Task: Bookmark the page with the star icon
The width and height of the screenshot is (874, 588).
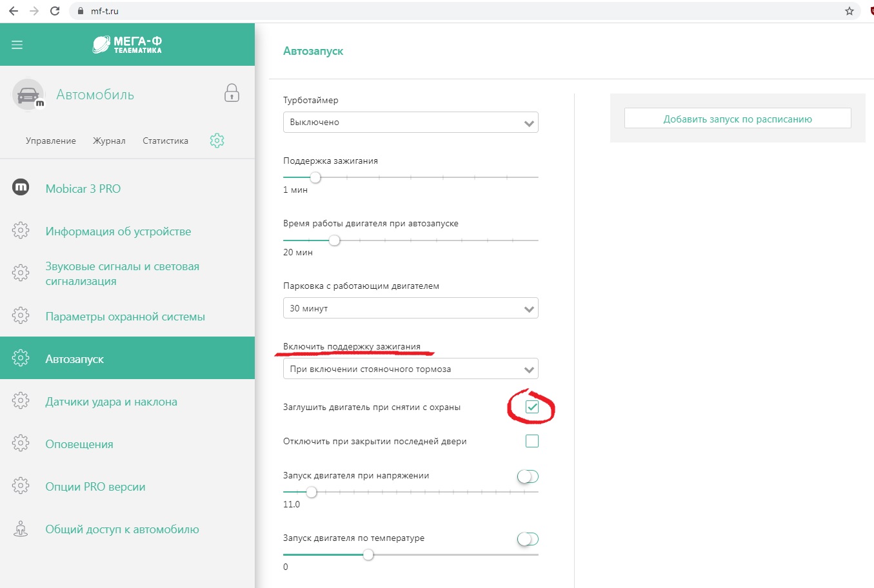Action: 849,11
